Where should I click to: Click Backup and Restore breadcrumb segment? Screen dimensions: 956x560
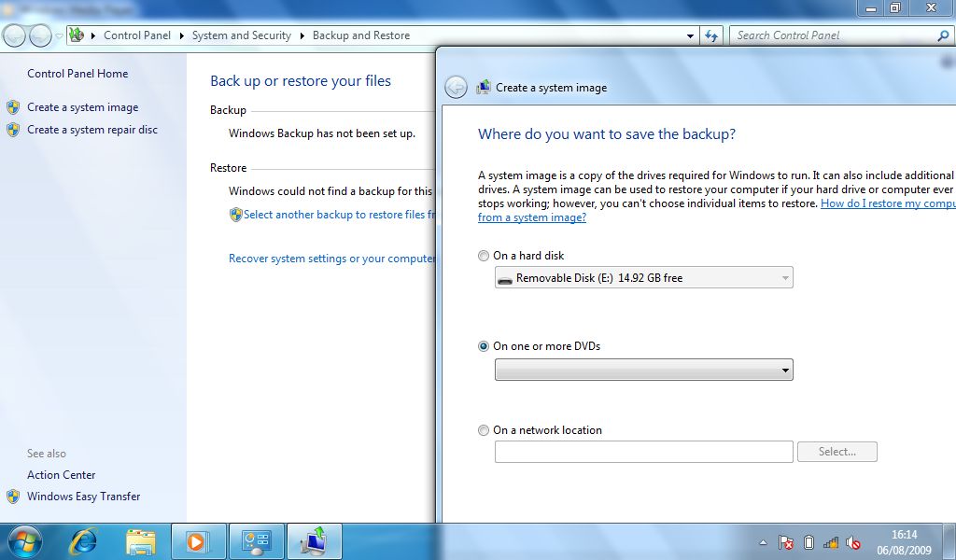(361, 35)
